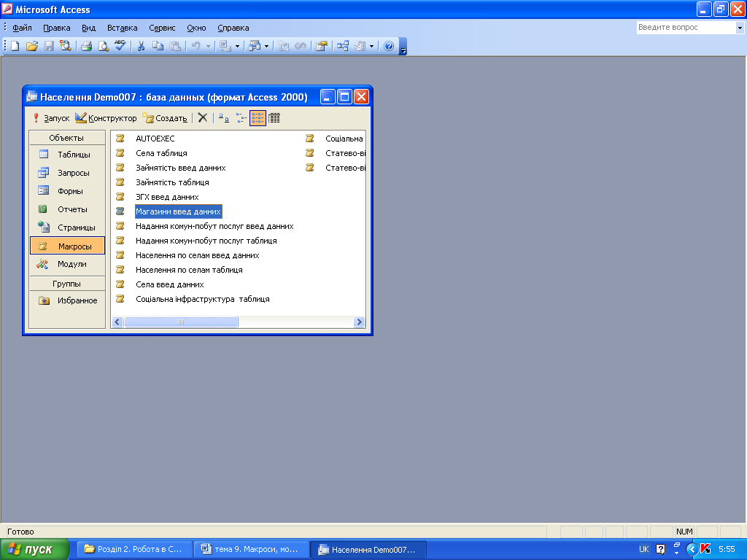Image resolution: width=747 pixels, height=560 pixels.
Task: Click the Создать button
Action: point(165,117)
